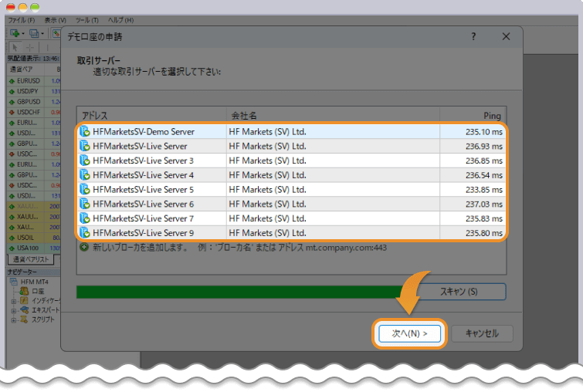Expand the インディケータ tree node

coord(14,302)
